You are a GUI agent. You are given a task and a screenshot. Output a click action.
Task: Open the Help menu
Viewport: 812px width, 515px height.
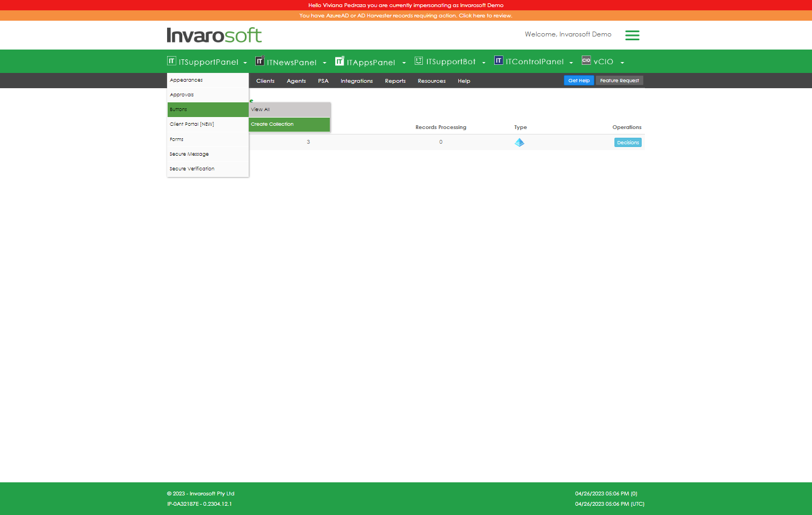pos(464,81)
